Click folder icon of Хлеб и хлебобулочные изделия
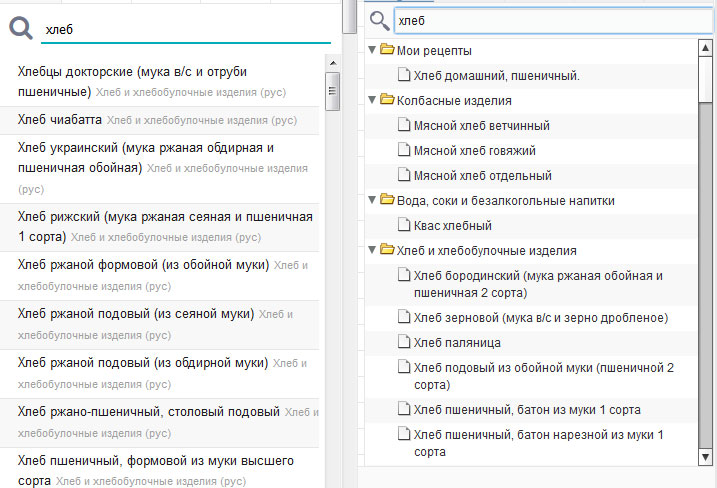Screen dimensions: 717x488 (x=387, y=250)
